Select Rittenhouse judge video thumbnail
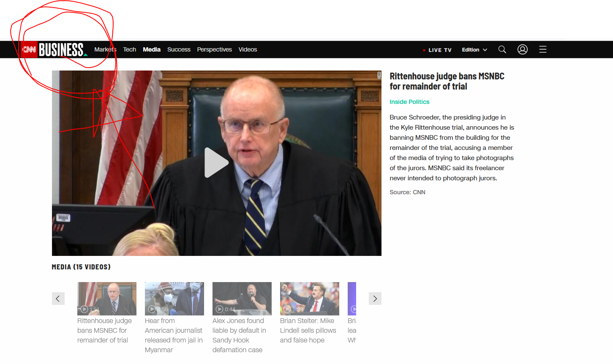The height and width of the screenshot is (364, 613). (107, 299)
